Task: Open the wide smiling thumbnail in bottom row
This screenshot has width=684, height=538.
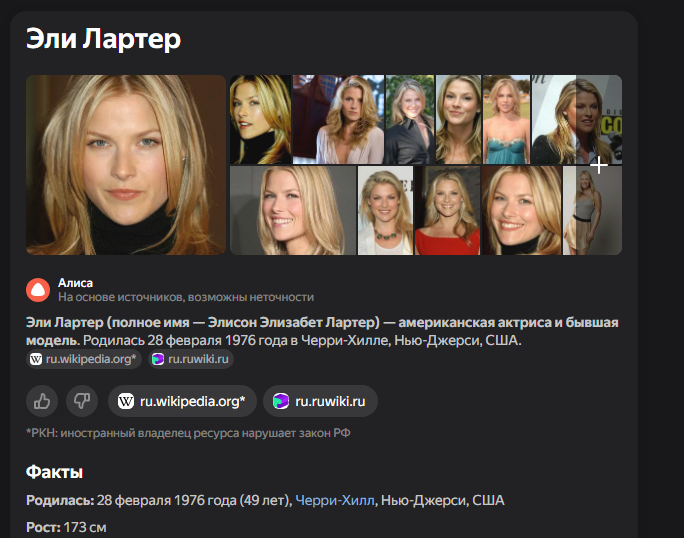Action: point(293,210)
